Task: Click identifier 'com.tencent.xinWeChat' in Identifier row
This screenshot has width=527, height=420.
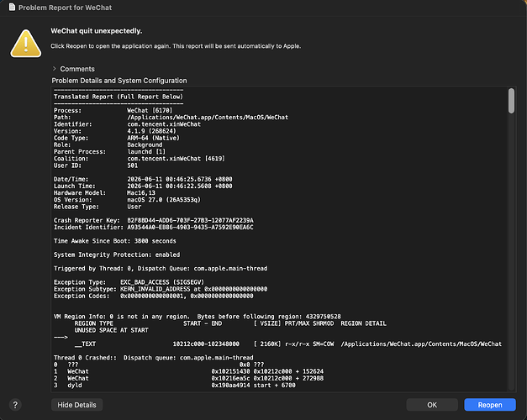Action: click(x=164, y=124)
